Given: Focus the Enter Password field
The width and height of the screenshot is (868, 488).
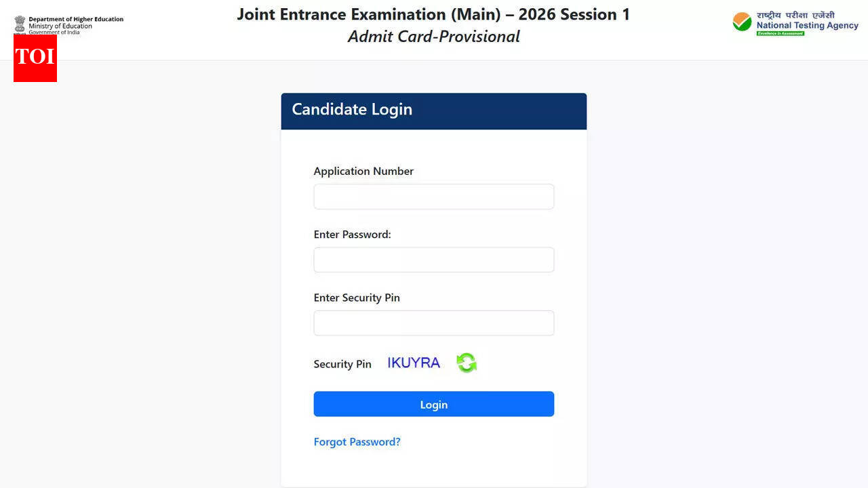Looking at the screenshot, I should point(434,260).
